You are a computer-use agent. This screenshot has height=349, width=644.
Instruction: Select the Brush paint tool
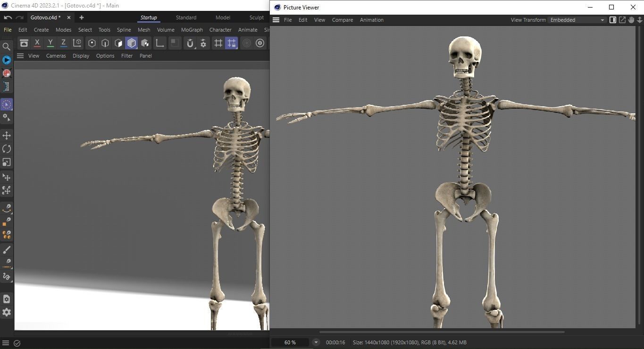tap(7, 250)
